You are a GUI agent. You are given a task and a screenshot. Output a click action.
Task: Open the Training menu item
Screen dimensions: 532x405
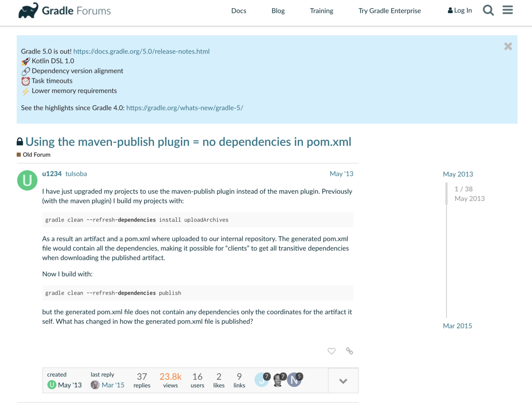[x=321, y=11]
